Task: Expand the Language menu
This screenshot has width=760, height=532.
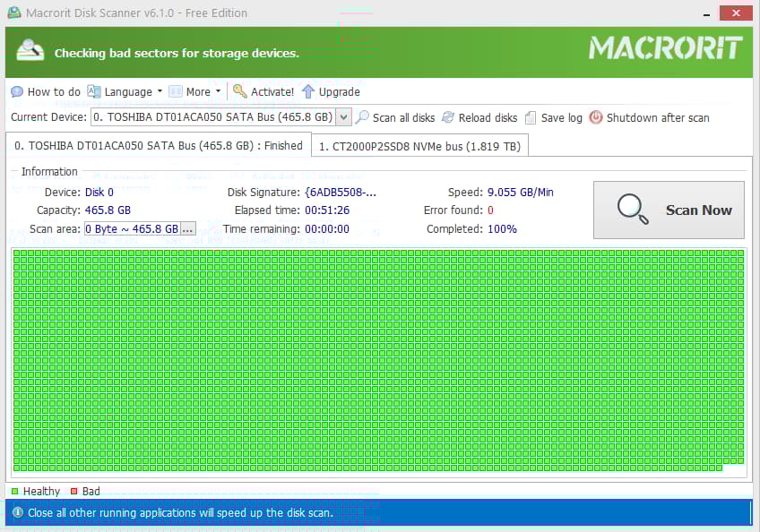Action: pos(125,91)
